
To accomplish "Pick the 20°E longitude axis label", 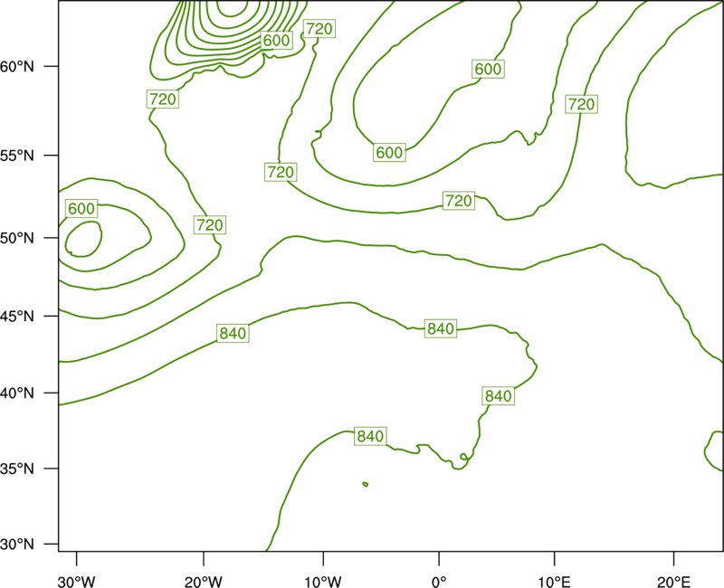I will 673,582.
